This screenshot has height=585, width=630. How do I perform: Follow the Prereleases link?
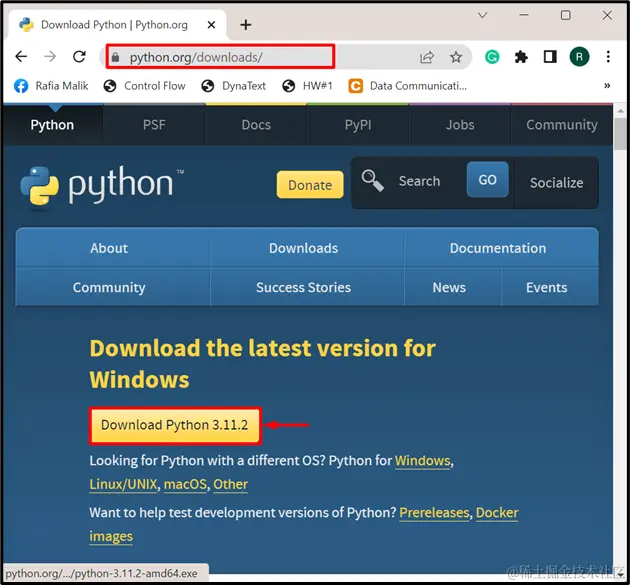[x=434, y=513]
